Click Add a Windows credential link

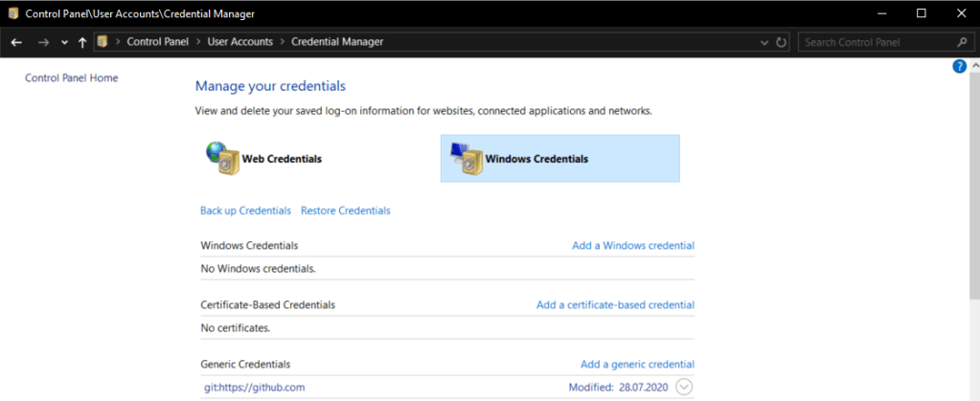(632, 246)
